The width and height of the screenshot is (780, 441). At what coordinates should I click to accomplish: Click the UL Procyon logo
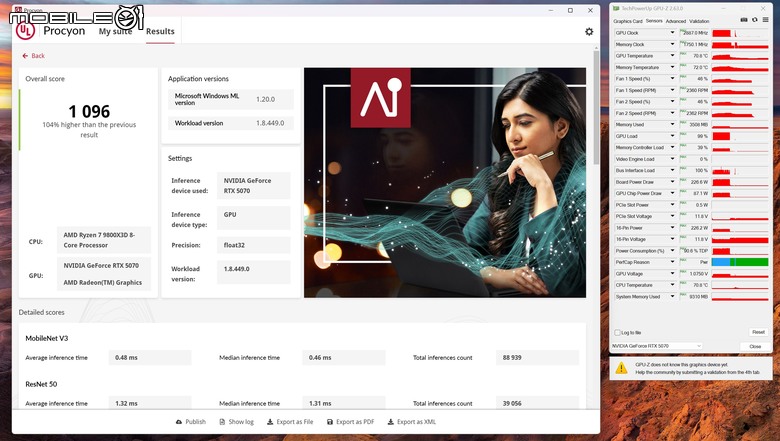coord(25,31)
